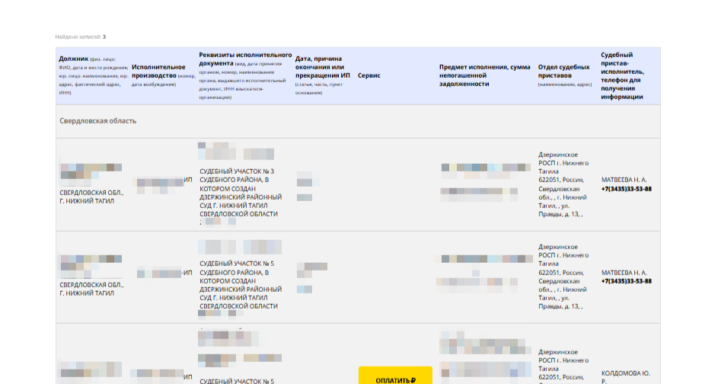Select СУДЕБНЫЙ УЧАСТОК № 3 document cell
705x384 pixels.
pyautogui.click(x=241, y=192)
